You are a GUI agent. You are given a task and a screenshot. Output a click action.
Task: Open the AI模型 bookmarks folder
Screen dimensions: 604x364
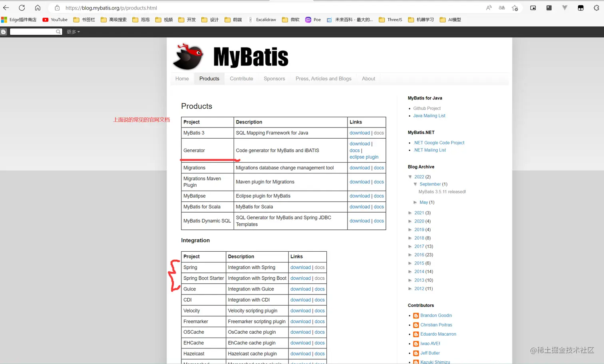pyautogui.click(x=450, y=20)
